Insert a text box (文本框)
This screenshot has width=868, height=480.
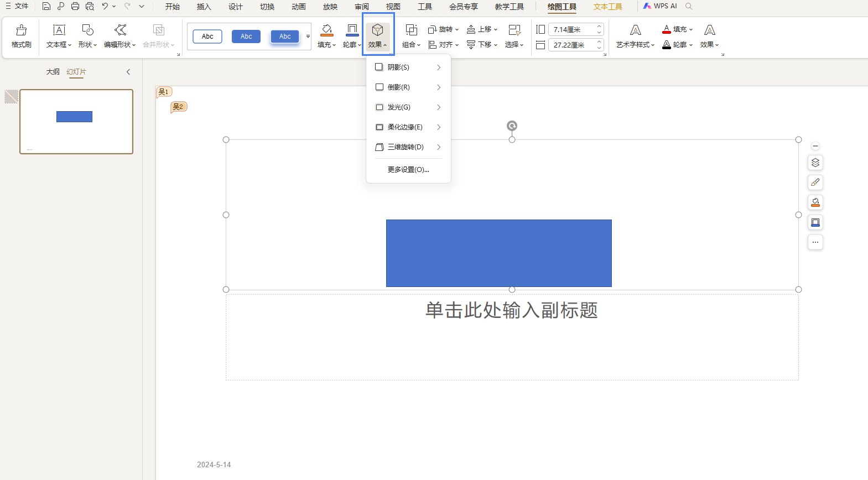coord(59,36)
